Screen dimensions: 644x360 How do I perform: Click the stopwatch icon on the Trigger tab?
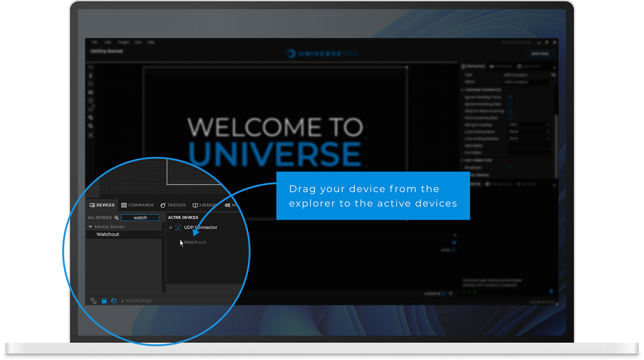[x=163, y=205]
